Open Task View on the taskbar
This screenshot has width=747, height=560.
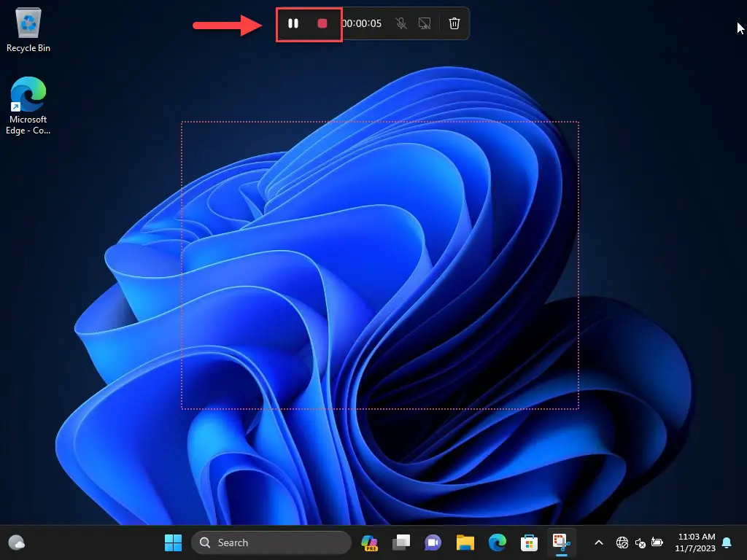(x=401, y=542)
